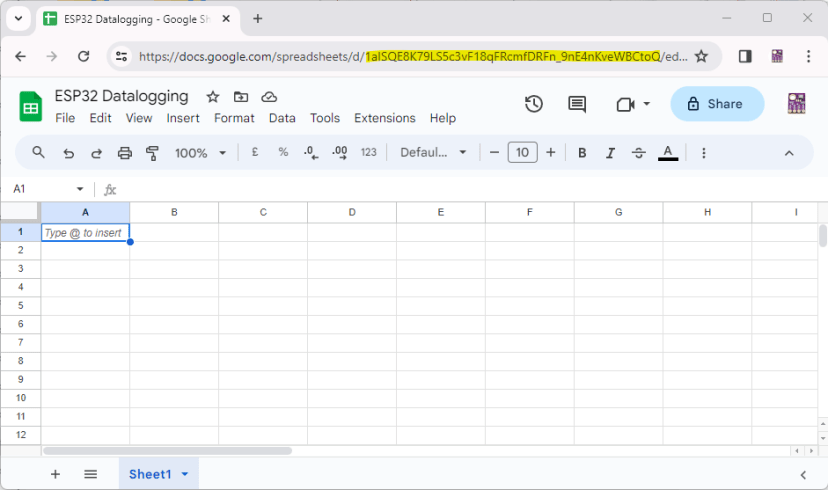Screen dimensions: 828x490
Task: Select column E header
Action: click(441, 212)
